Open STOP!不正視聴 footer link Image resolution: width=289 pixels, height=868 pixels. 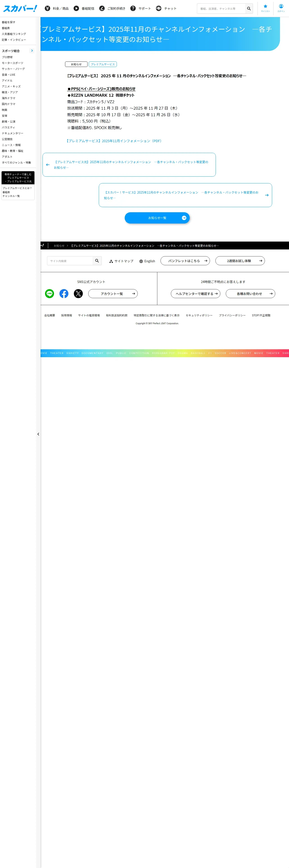coord(261,315)
